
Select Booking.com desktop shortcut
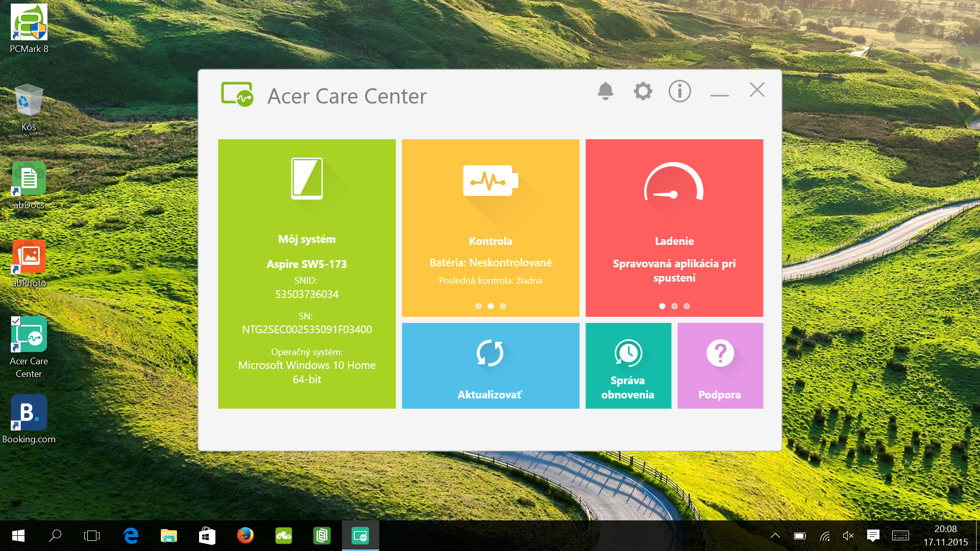(x=29, y=419)
